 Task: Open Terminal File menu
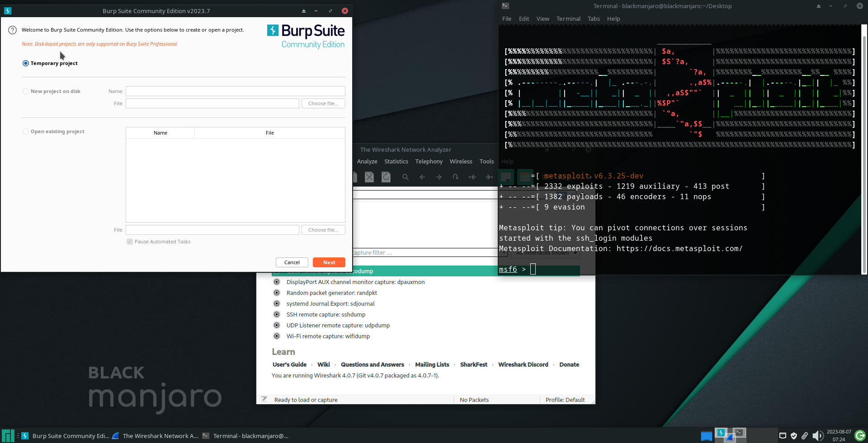pos(507,19)
